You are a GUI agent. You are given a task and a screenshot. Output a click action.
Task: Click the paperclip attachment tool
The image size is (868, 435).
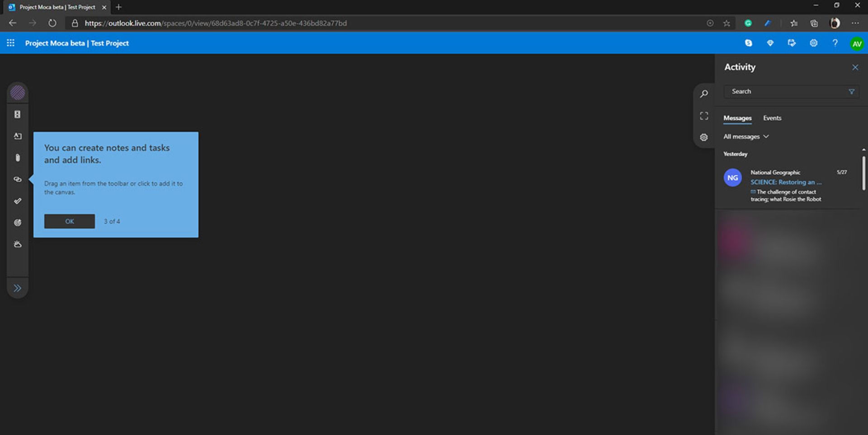tap(18, 158)
